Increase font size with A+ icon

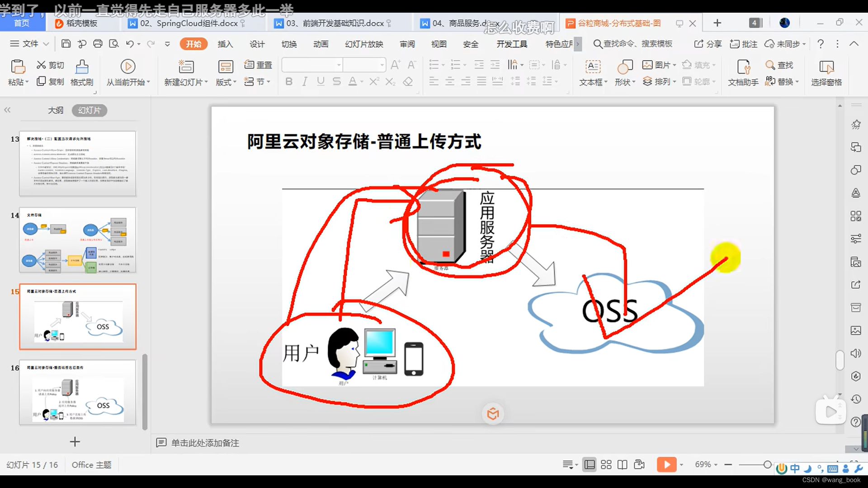click(x=395, y=65)
